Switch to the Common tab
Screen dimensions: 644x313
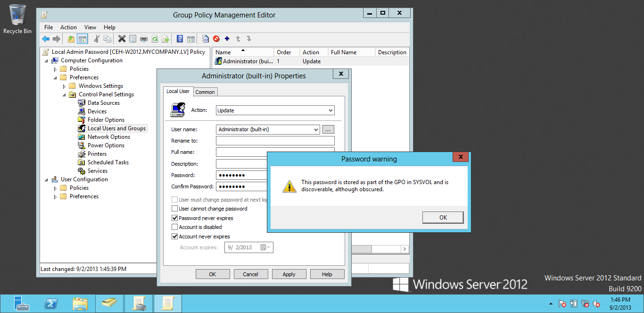[205, 92]
